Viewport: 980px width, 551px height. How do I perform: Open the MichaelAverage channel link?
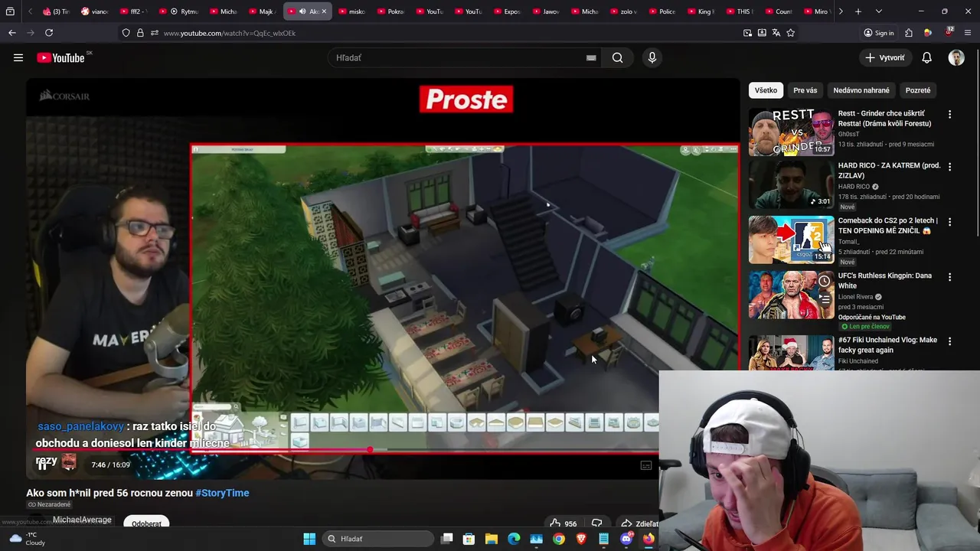click(82, 520)
